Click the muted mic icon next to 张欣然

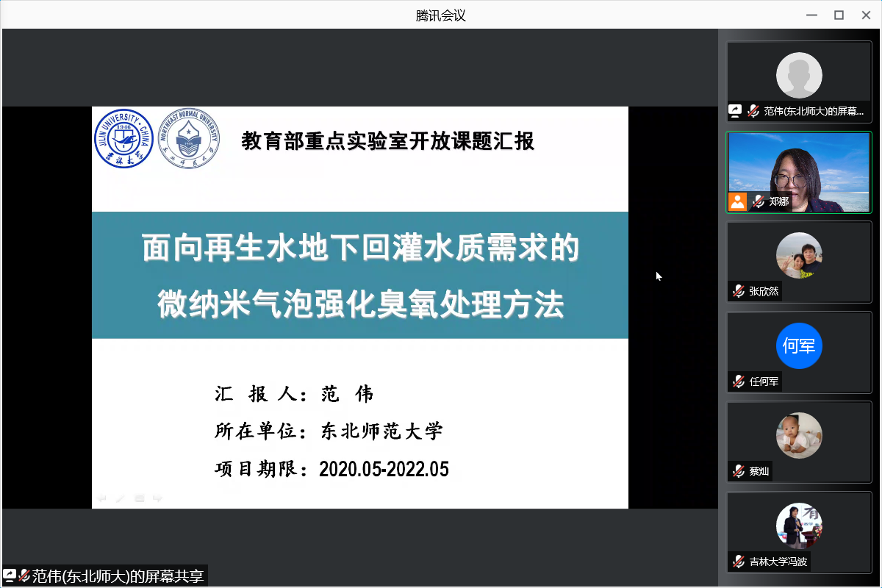coord(739,291)
